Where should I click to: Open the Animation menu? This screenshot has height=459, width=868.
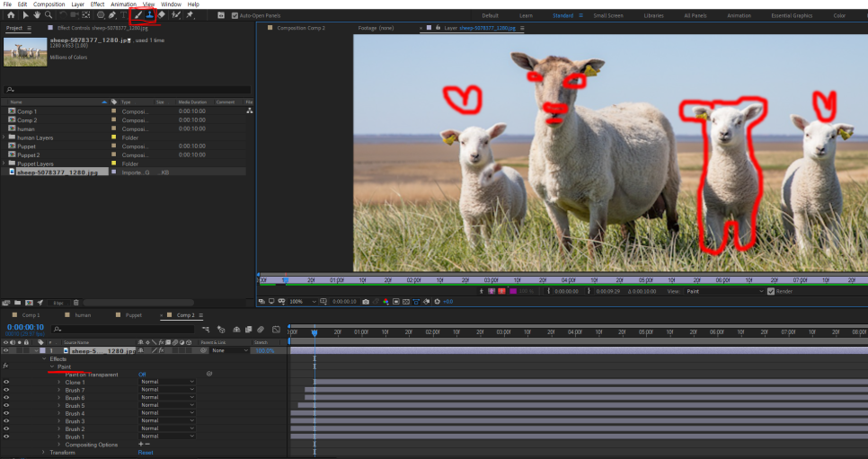click(x=123, y=4)
